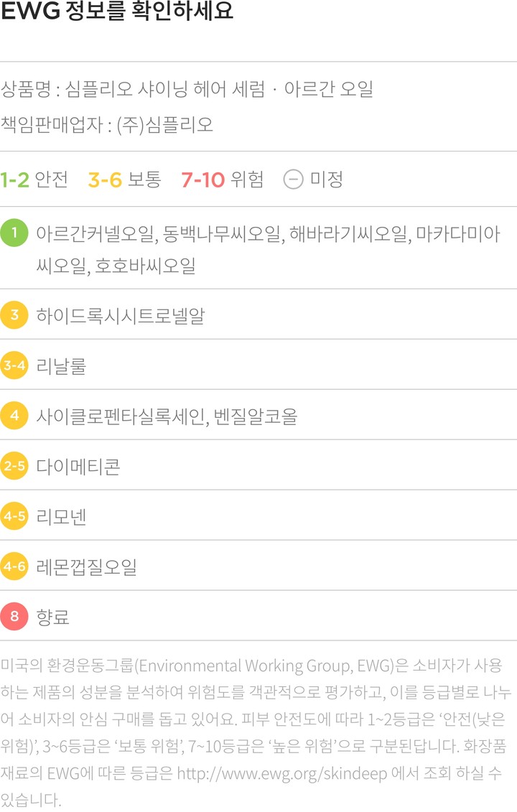Click the EWG 정보를 확인하세요 heading
Screen dimensions: 517x812
pos(117,14)
